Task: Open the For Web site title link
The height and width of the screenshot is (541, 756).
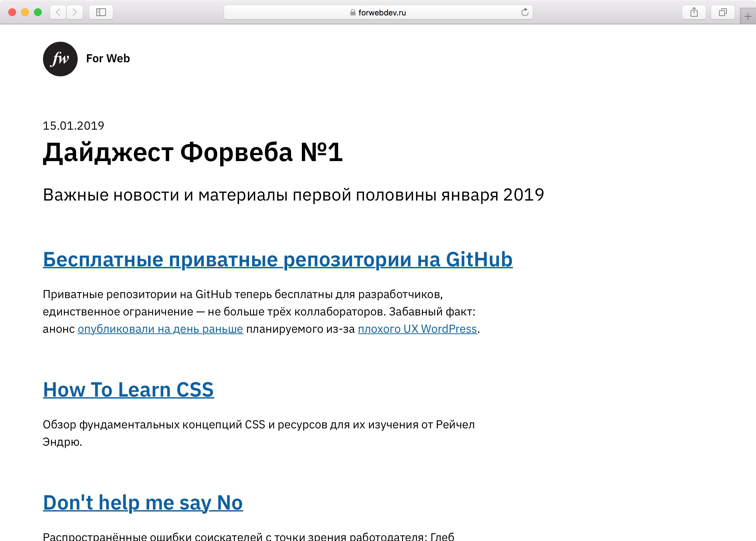Action: pyautogui.click(x=108, y=59)
